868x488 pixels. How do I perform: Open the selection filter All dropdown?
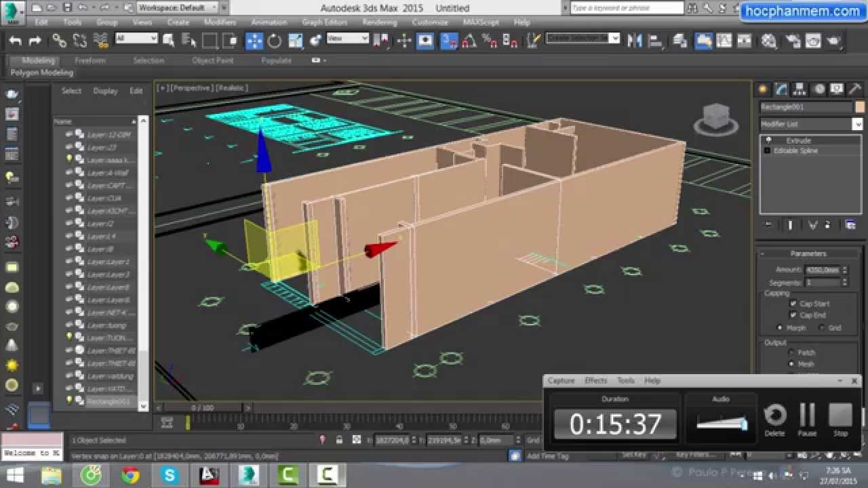pos(136,39)
